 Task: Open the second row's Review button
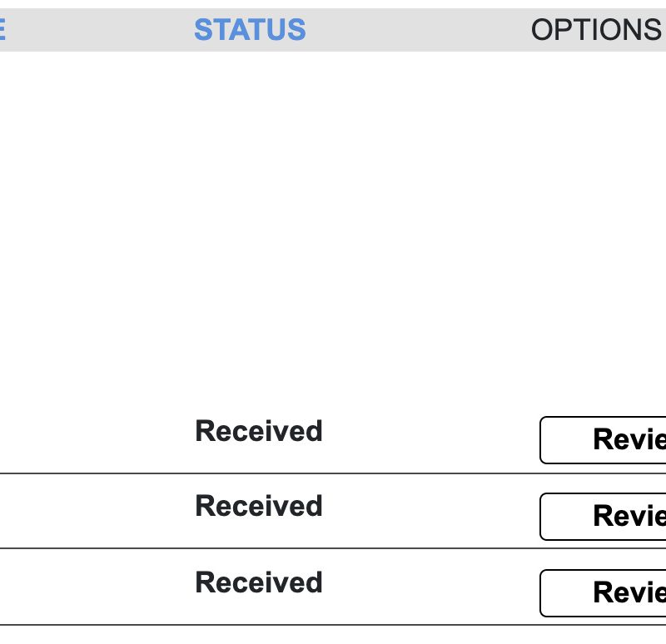[x=603, y=516]
